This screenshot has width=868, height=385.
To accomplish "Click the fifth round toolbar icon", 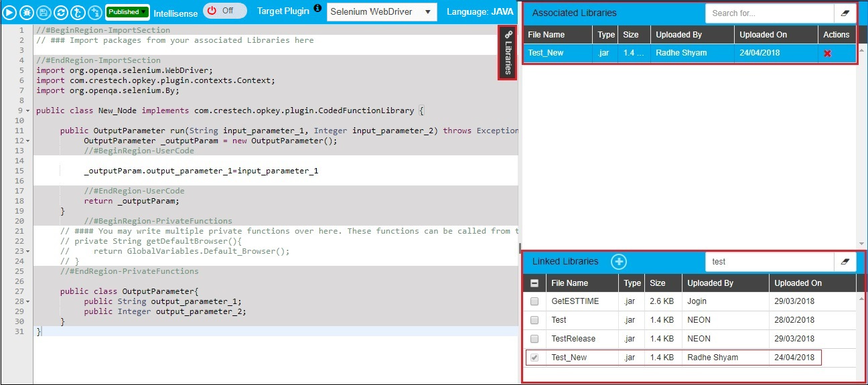I will tap(78, 12).
